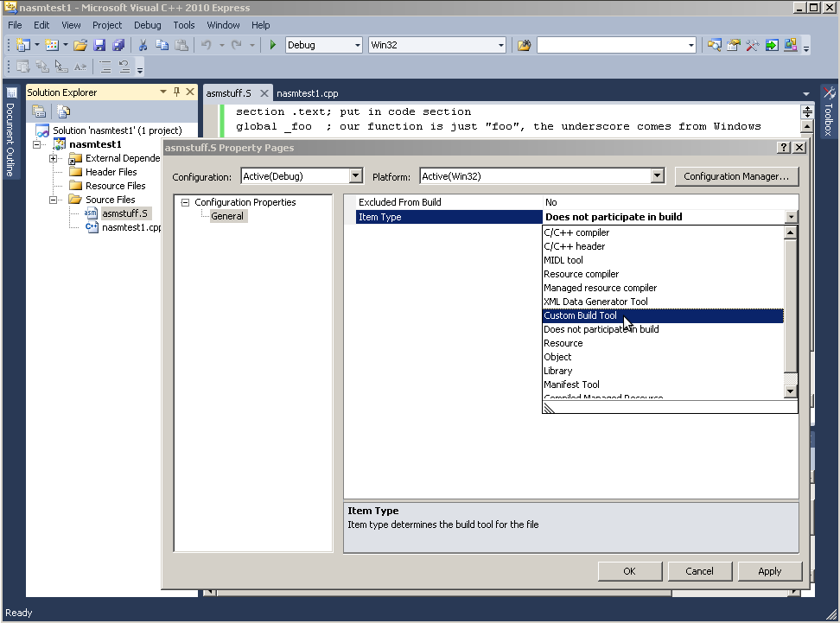Start debugging with the green play icon
This screenshot has height=623, width=840.
[273, 45]
